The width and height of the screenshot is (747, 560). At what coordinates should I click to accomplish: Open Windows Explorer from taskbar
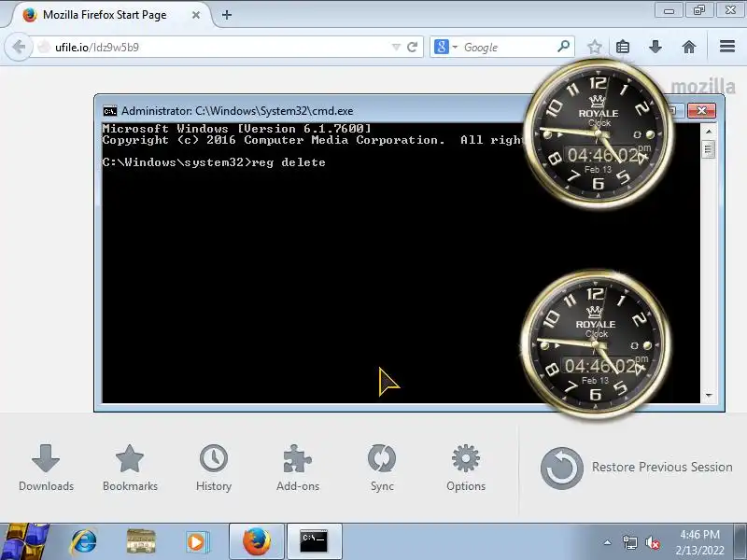click(141, 542)
